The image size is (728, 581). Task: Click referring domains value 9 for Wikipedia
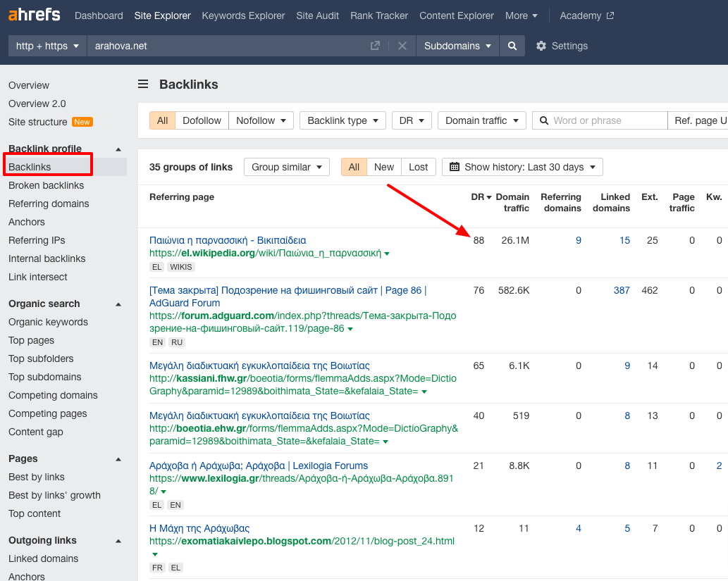pyautogui.click(x=579, y=240)
